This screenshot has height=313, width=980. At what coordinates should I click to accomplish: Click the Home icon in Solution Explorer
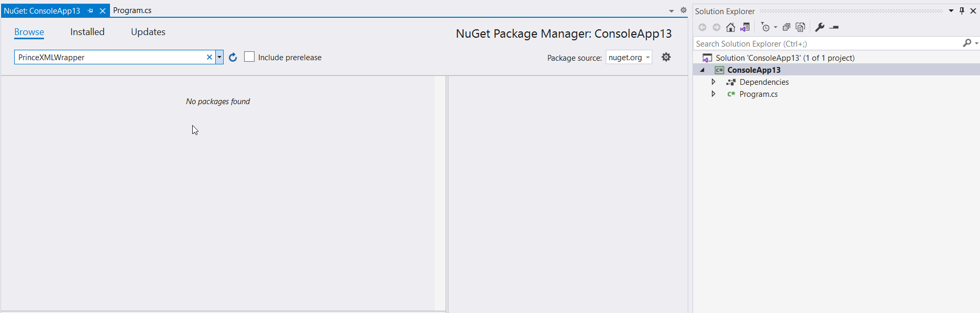point(730,27)
